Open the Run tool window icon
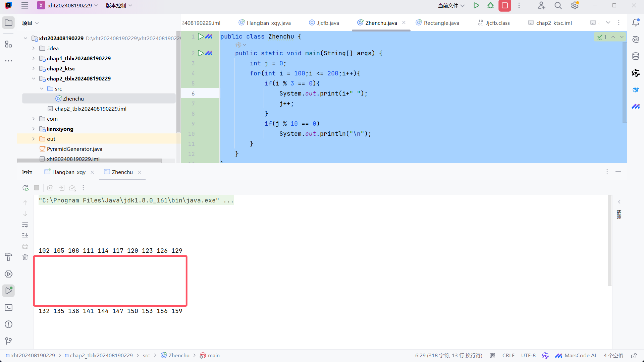This screenshot has height=362, width=644. point(9,291)
